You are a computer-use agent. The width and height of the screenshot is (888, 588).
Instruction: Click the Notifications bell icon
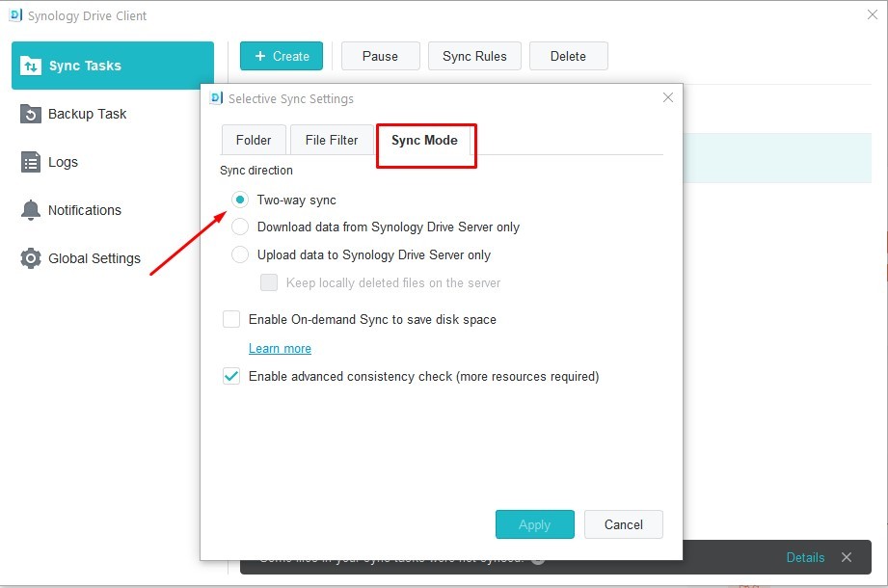(31, 210)
